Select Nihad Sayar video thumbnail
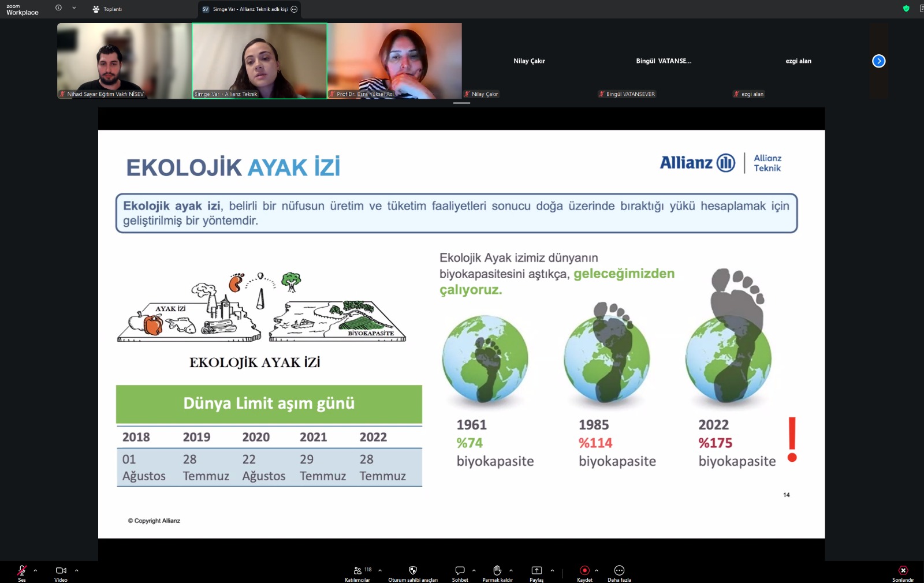Screen dimensions: 924x583 124,61
